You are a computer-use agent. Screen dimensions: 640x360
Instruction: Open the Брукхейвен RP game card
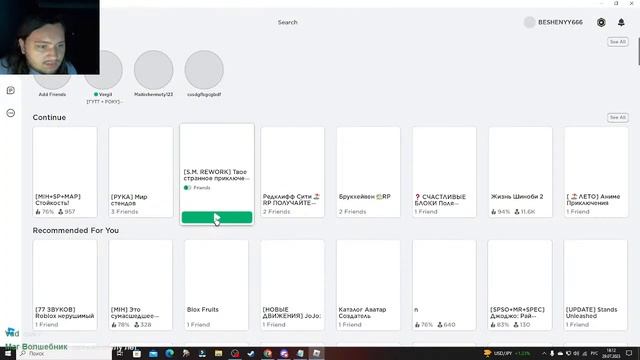369,172
